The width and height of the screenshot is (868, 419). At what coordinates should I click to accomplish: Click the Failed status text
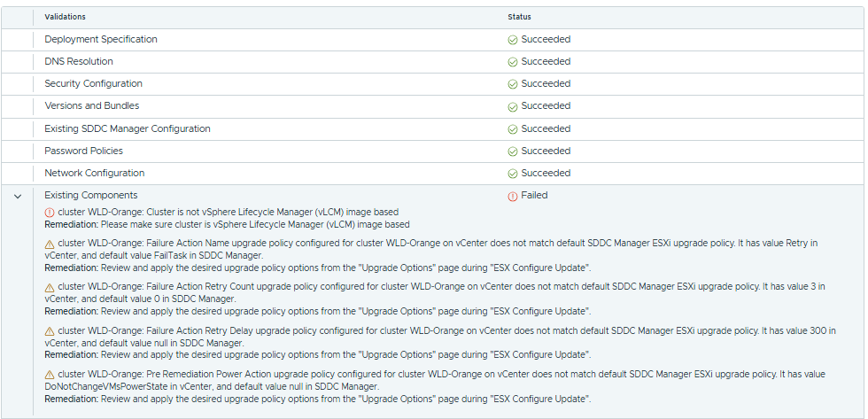coord(534,195)
